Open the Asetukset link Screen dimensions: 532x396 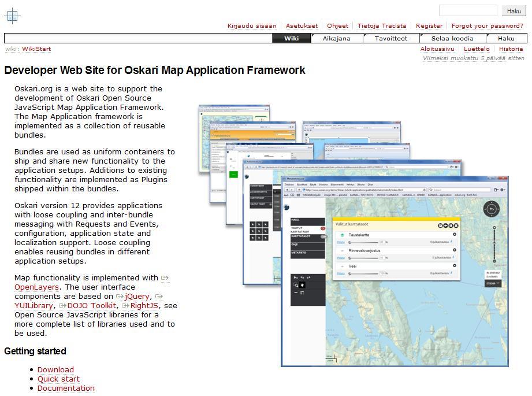pyautogui.click(x=302, y=26)
